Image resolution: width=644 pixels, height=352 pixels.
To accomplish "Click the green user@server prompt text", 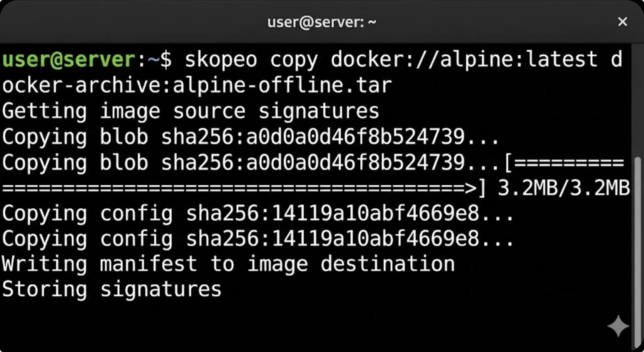I will click(69, 60).
